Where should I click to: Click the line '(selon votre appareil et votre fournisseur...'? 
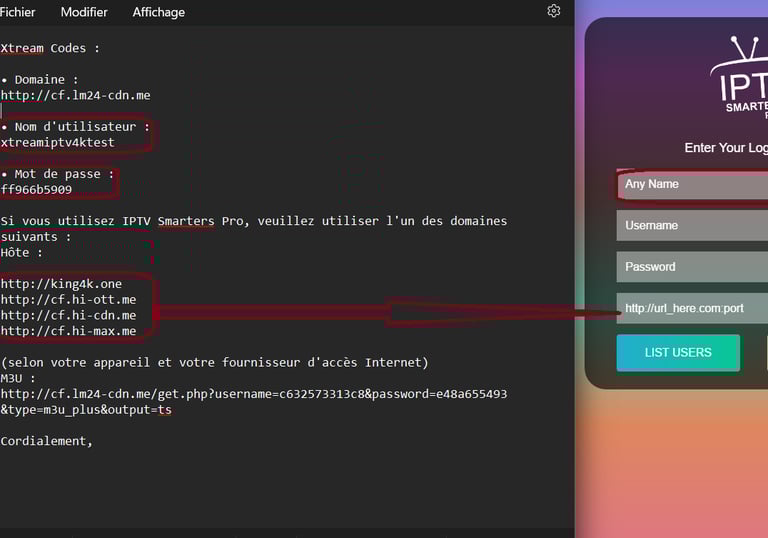(x=215, y=363)
